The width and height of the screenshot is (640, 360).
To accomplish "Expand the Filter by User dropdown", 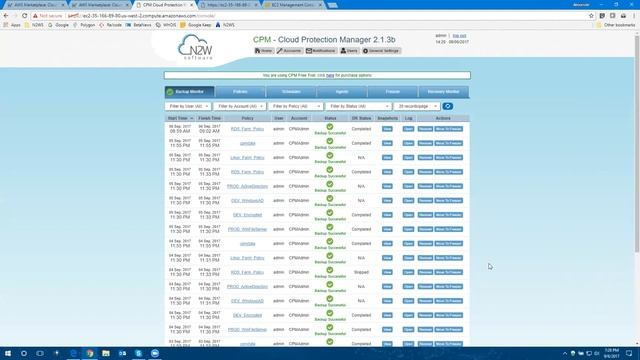I will [188, 106].
